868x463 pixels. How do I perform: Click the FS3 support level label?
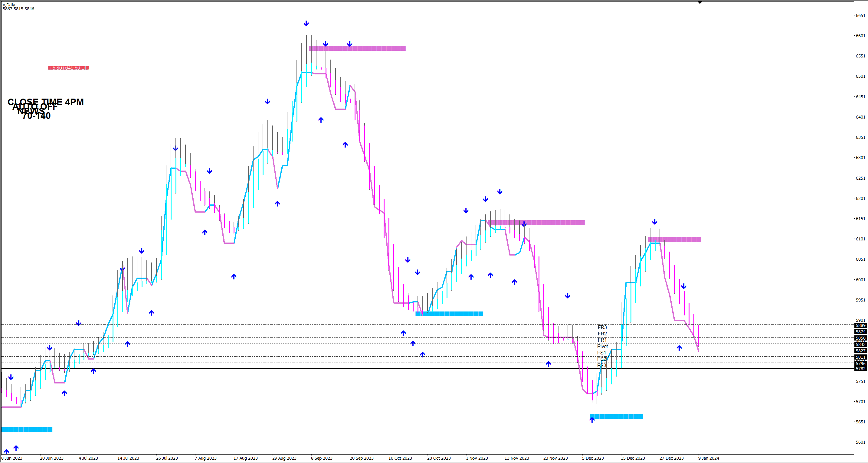click(601, 365)
